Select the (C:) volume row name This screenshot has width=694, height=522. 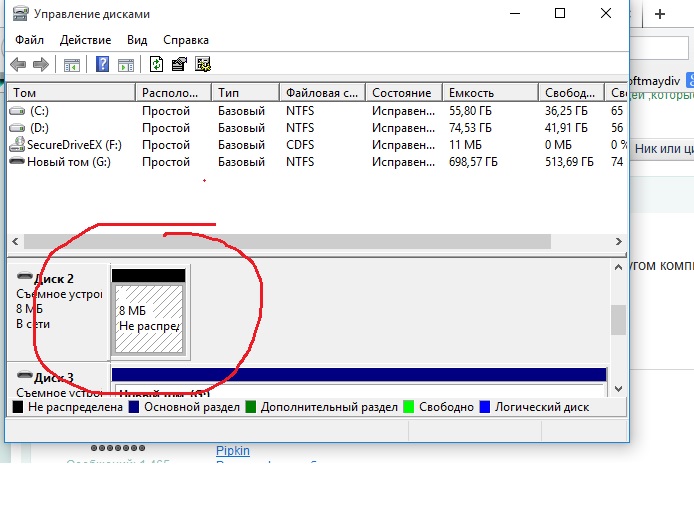39,111
